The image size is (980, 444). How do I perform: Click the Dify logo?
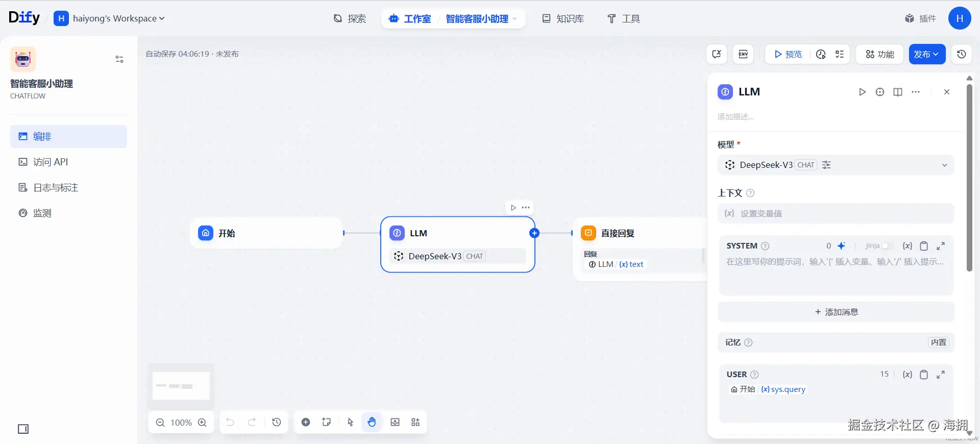[24, 18]
